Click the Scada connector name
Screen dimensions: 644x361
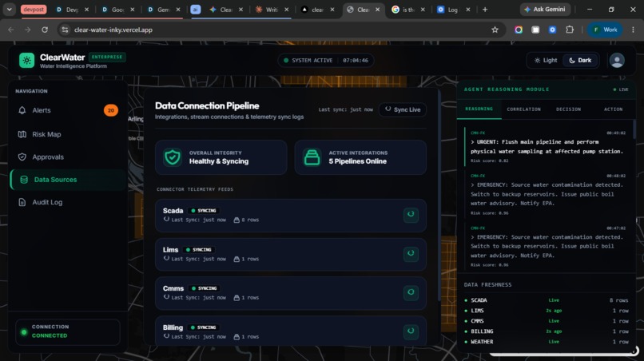[x=173, y=211]
